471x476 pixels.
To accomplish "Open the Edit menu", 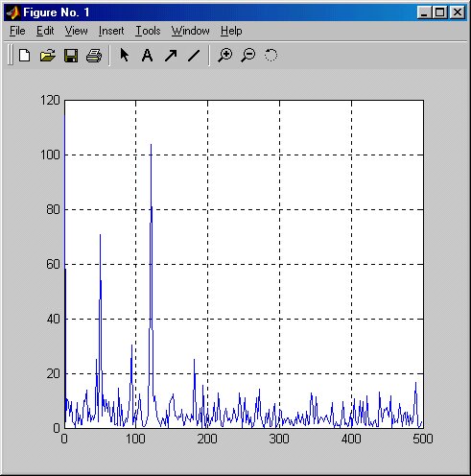I will tap(45, 31).
